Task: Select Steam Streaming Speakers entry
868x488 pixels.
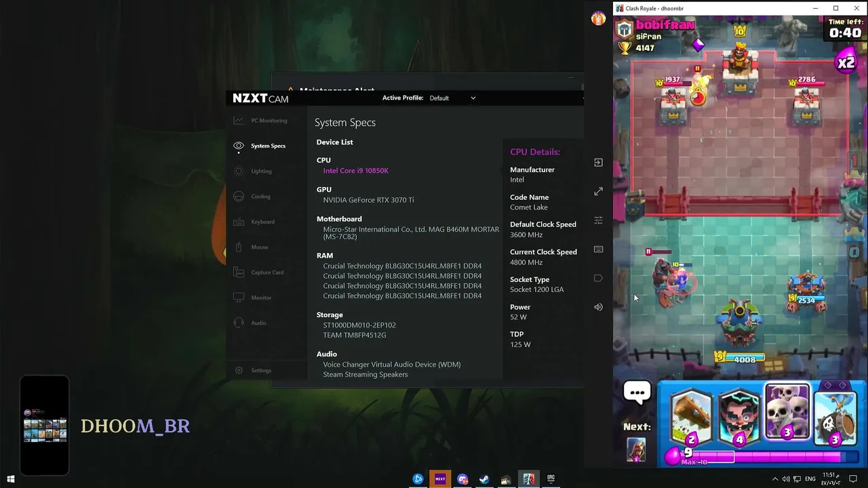Action: tap(366, 374)
